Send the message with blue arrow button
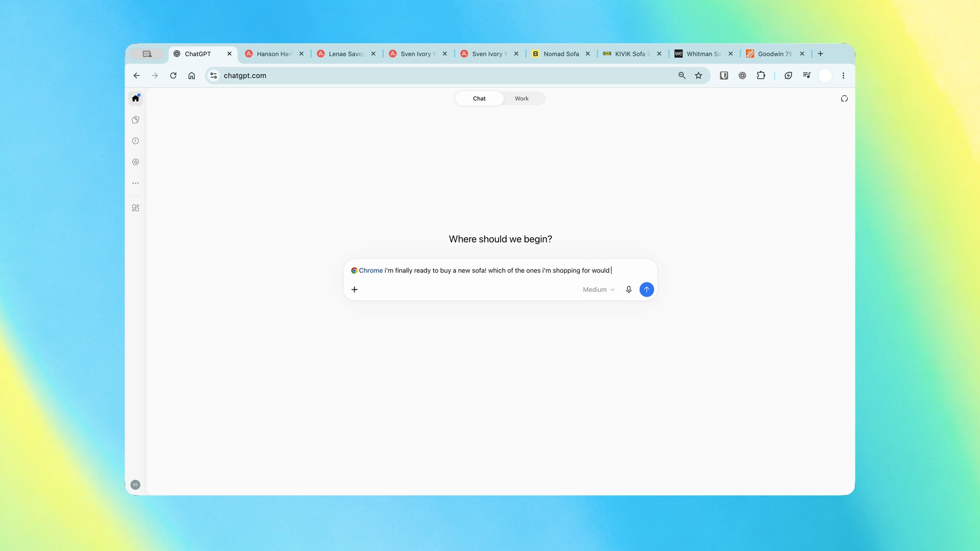The width and height of the screenshot is (980, 551). [x=646, y=289]
